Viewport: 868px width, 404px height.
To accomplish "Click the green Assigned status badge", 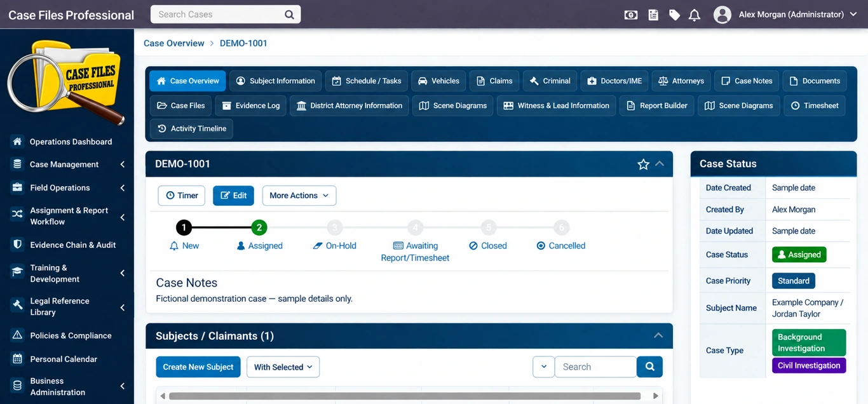I will (799, 255).
